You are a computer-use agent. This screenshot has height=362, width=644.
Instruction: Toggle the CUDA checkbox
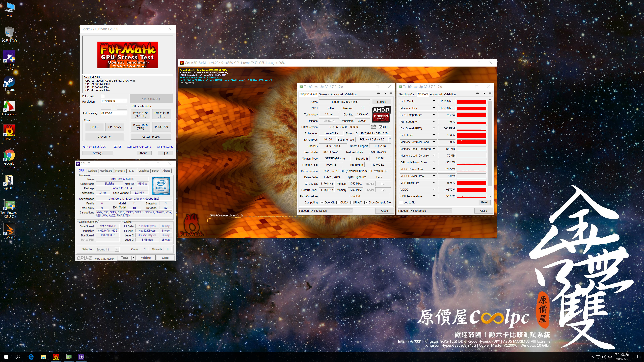click(x=338, y=202)
